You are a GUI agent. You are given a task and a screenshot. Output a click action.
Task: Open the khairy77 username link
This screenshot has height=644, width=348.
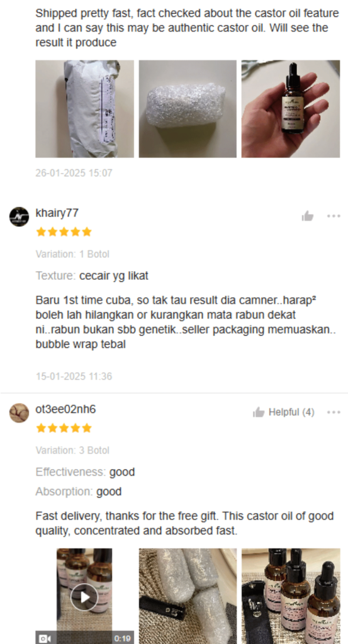pyautogui.click(x=57, y=213)
